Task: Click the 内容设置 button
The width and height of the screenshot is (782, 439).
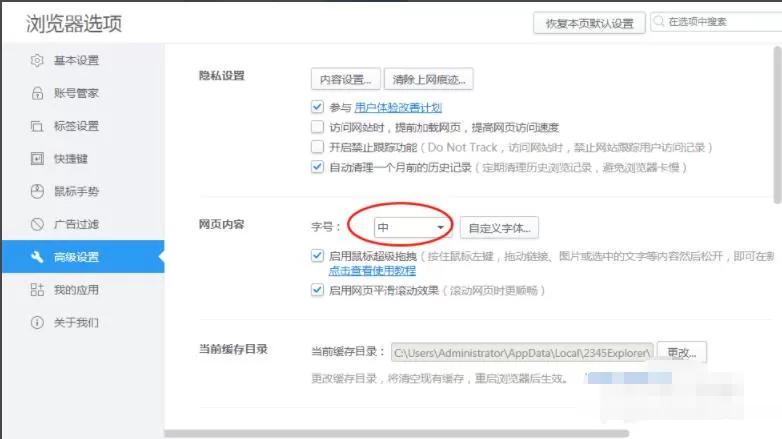Action: [x=346, y=79]
